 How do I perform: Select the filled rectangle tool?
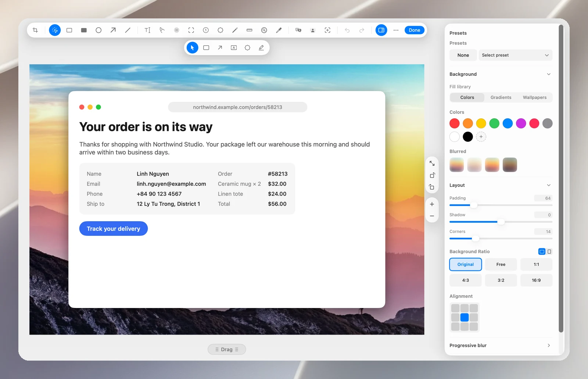(x=84, y=30)
